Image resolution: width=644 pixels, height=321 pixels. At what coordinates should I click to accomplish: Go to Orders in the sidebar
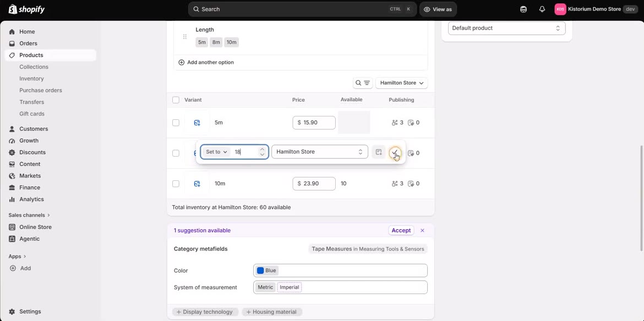(x=28, y=43)
